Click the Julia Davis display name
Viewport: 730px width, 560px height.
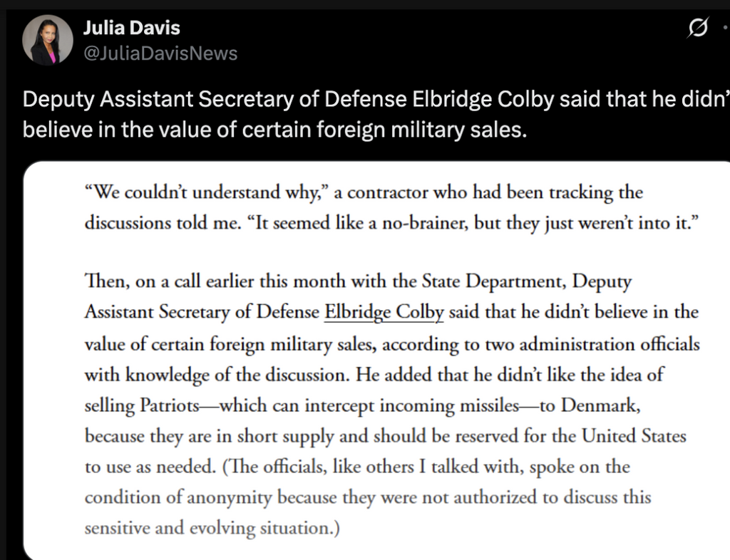click(131, 28)
